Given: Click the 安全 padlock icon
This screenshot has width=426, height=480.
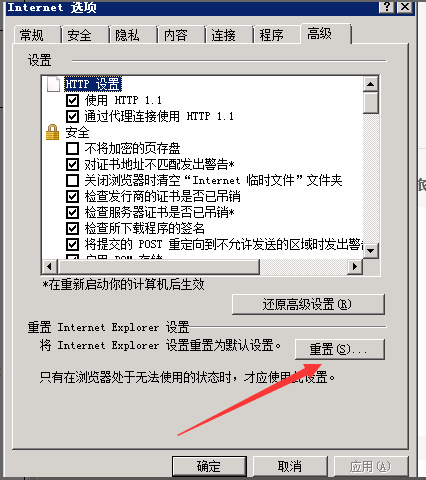Looking at the screenshot, I should coord(52,132).
